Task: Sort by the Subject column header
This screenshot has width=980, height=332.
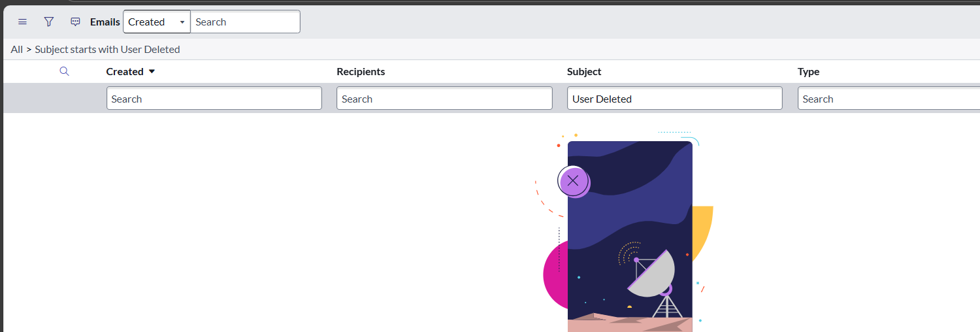Action: point(584,71)
